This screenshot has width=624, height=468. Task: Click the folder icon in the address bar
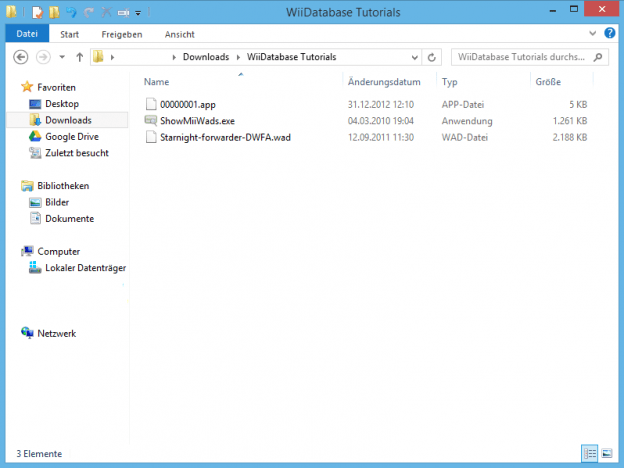98,57
